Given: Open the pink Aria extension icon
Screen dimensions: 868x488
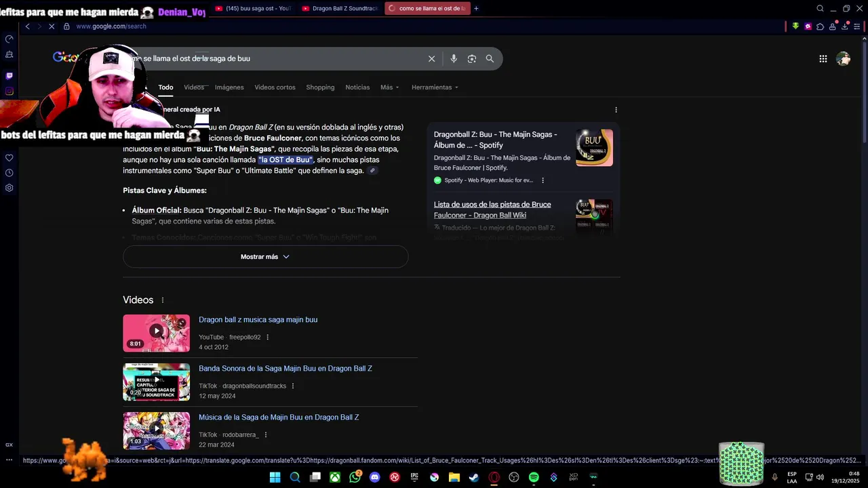Looking at the screenshot, I should click(x=808, y=26).
